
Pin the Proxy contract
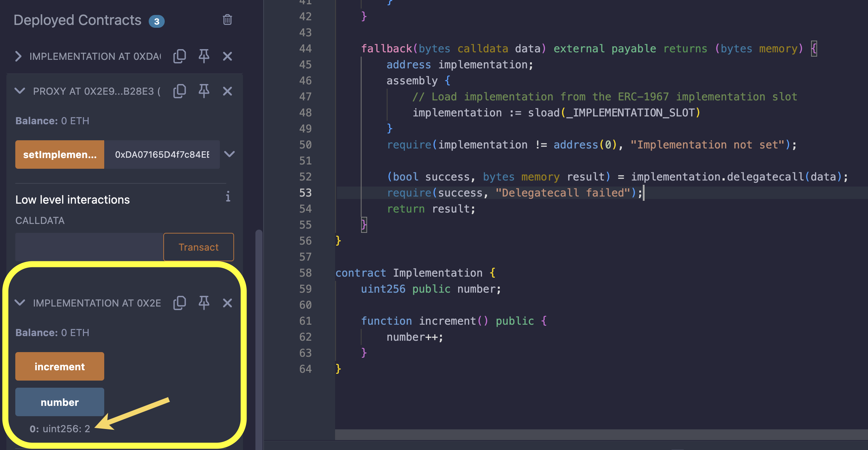[204, 91]
